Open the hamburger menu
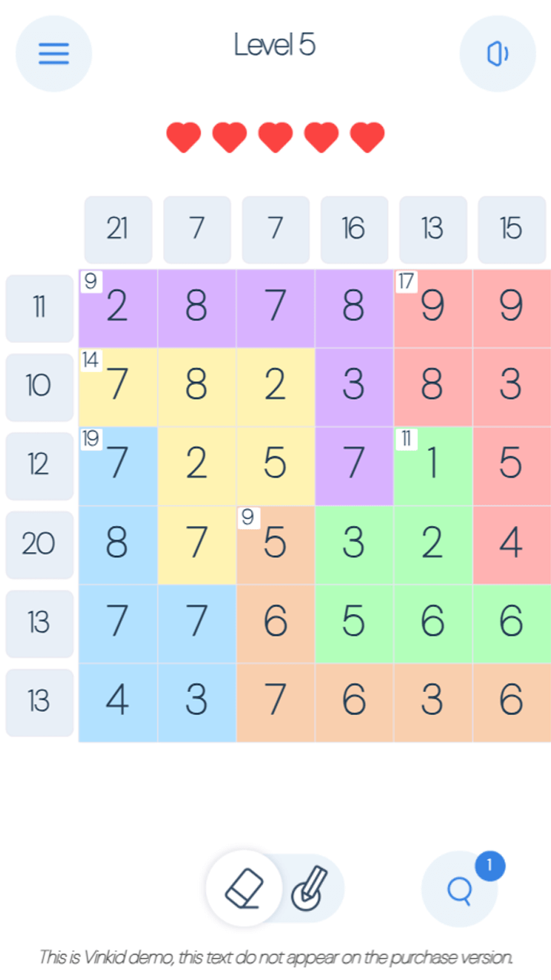The height and width of the screenshot is (980, 551). (x=54, y=54)
